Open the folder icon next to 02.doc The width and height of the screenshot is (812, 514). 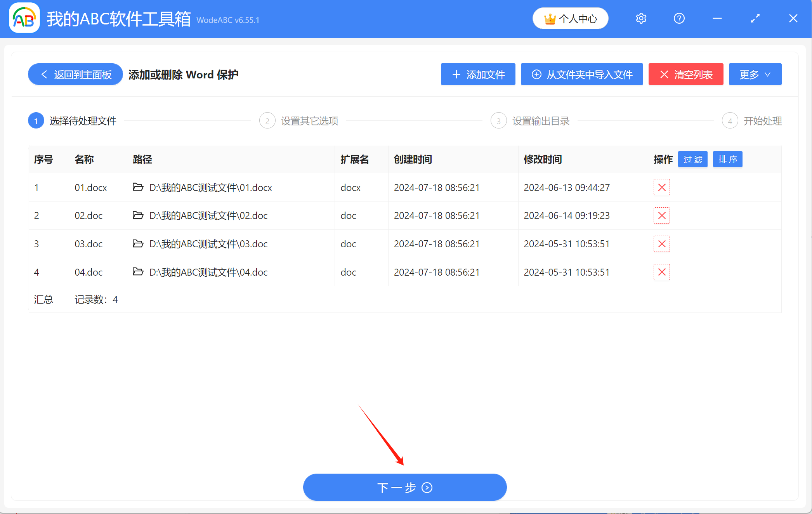pos(138,215)
